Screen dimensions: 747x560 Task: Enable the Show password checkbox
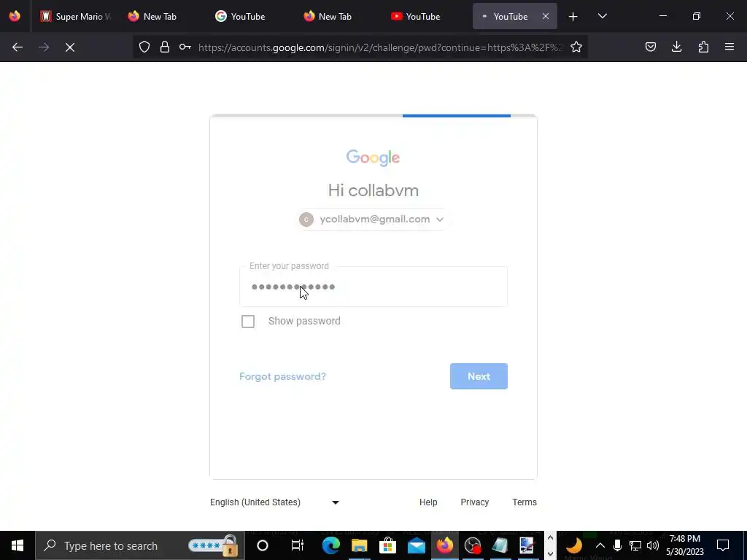tap(248, 322)
